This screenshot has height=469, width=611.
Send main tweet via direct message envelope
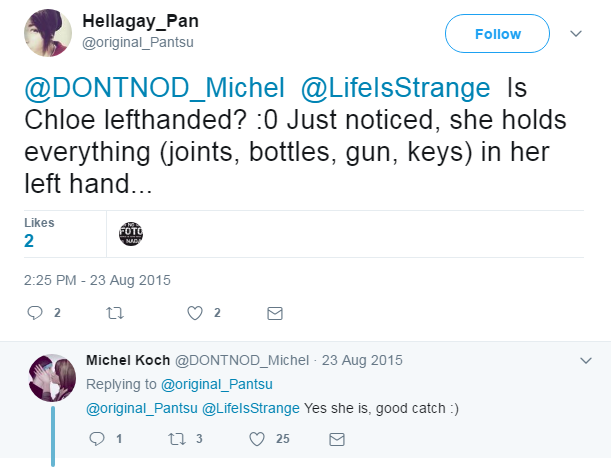pos(274,313)
